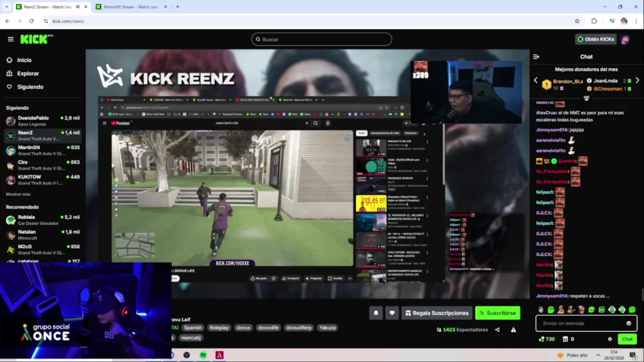
Task: Bookmark this page star icon
Action: pos(577,21)
